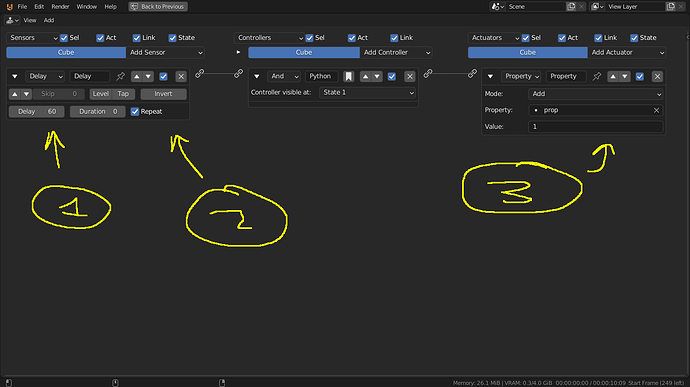Clear the prop property field
Image resolution: width=690 pixels, height=387 pixels.
[656, 111]
